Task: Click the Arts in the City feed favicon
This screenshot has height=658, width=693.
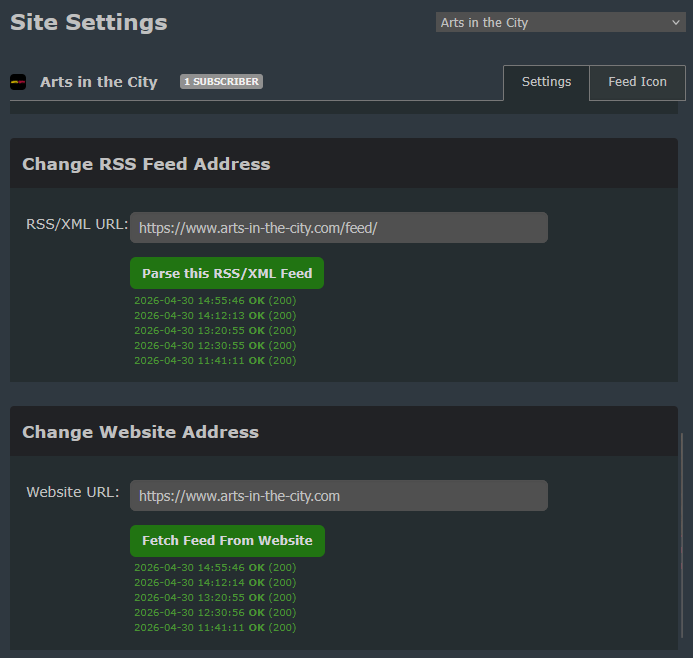Action: (18, 83)
